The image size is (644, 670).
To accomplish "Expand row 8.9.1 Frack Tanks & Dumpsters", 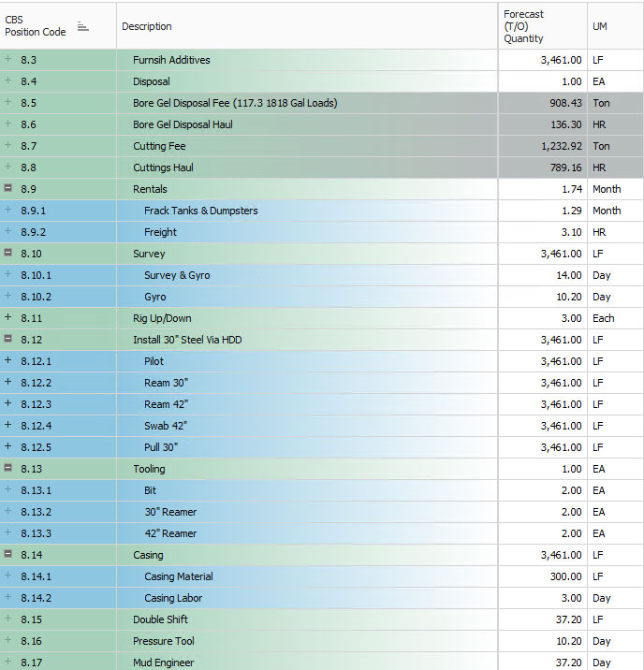I will tap(7, 210).
